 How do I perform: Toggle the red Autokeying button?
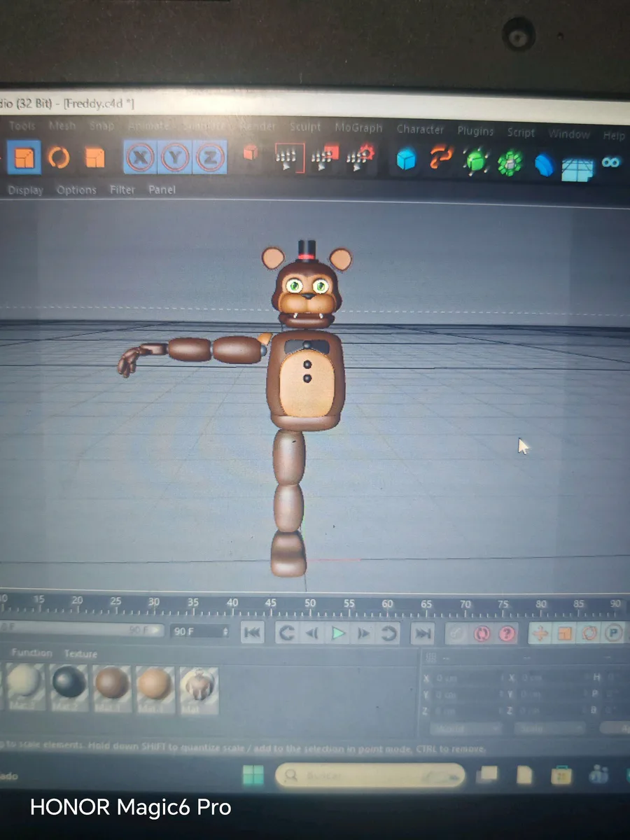[x=482, y=633]
